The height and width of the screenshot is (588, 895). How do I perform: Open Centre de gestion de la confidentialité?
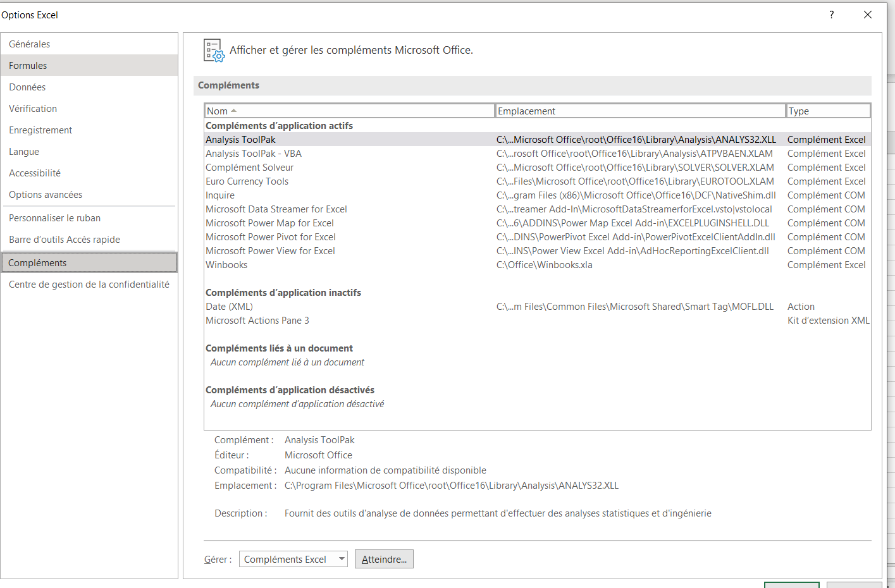(89, 285)
